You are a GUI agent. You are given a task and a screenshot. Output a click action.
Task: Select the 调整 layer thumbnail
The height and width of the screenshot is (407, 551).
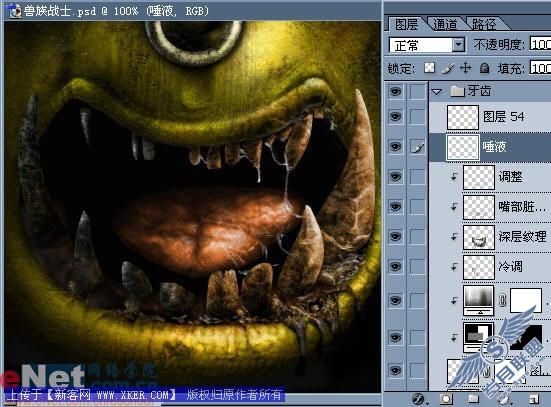pyautogui.click(x=479, y=177)
